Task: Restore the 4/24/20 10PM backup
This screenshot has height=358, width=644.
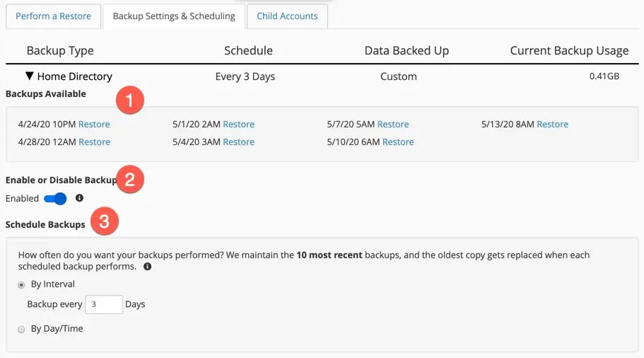Action: coord(94,125)
